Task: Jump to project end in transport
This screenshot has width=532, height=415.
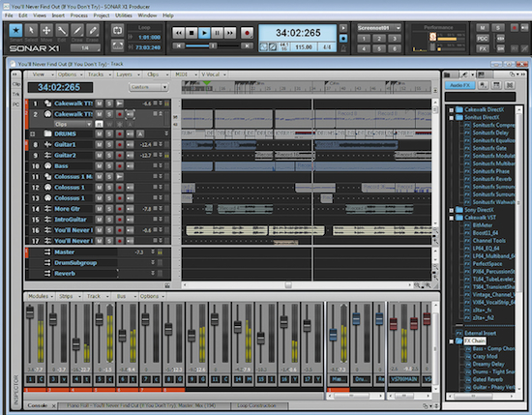Action: [247, 45]
